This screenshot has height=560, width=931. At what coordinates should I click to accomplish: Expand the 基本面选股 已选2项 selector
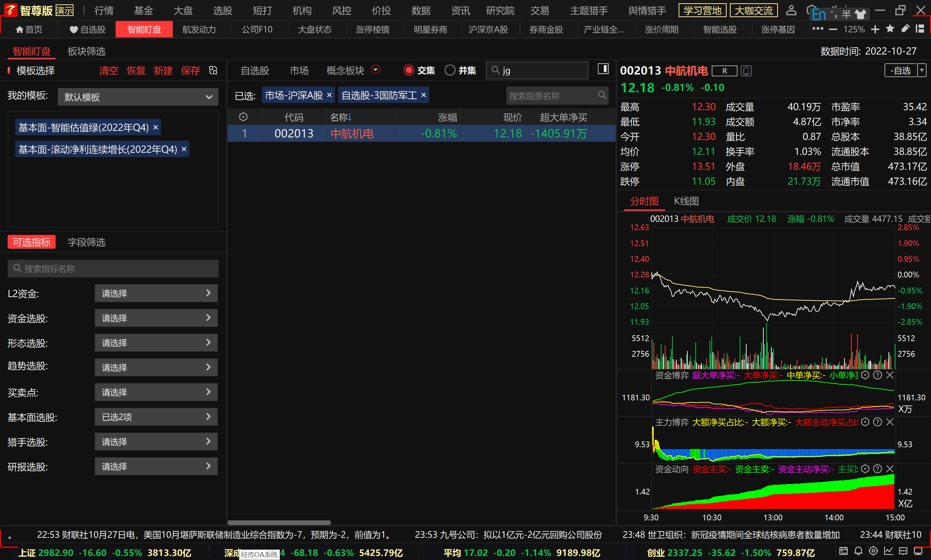coord(156,417)
